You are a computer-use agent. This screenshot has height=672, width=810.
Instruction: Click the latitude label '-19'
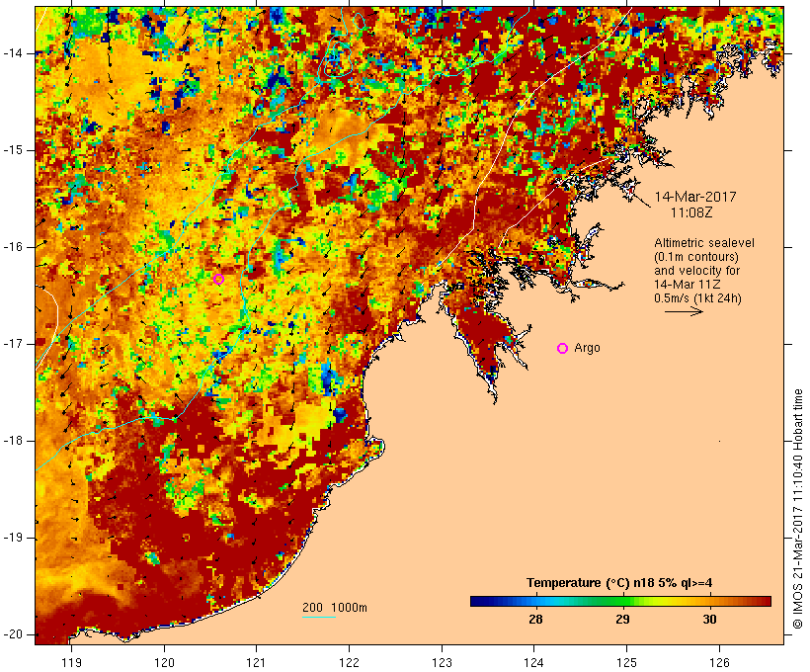(12, 539)
